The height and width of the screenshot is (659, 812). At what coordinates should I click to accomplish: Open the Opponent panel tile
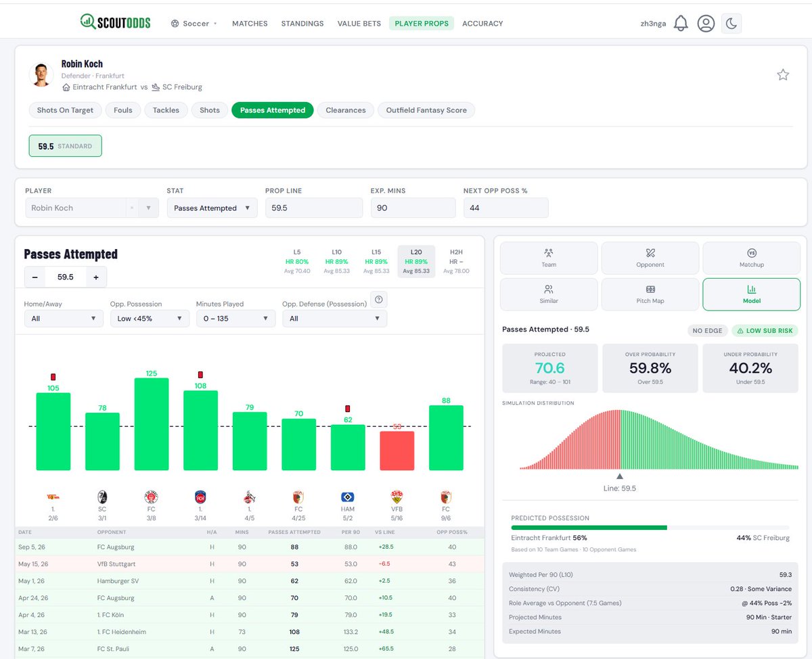(650, 258)
